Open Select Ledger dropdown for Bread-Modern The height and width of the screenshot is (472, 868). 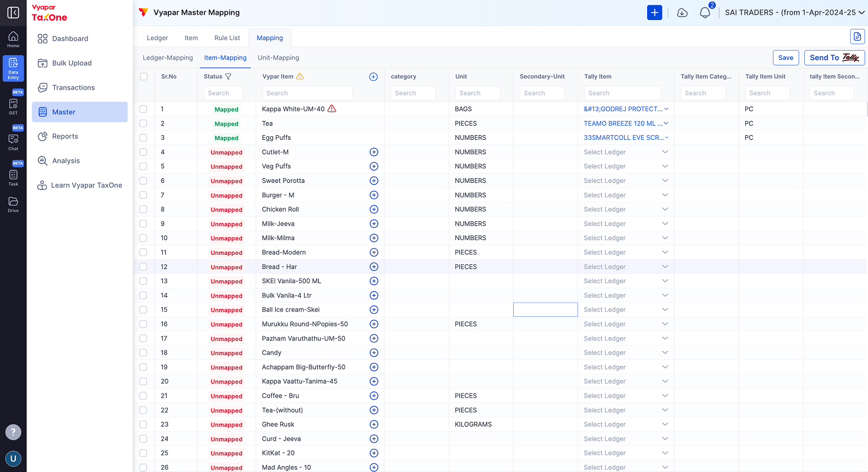[626, 253]
